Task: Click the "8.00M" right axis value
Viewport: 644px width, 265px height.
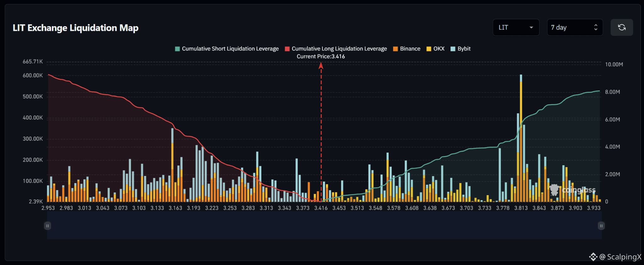Action: tap(613, 92)
